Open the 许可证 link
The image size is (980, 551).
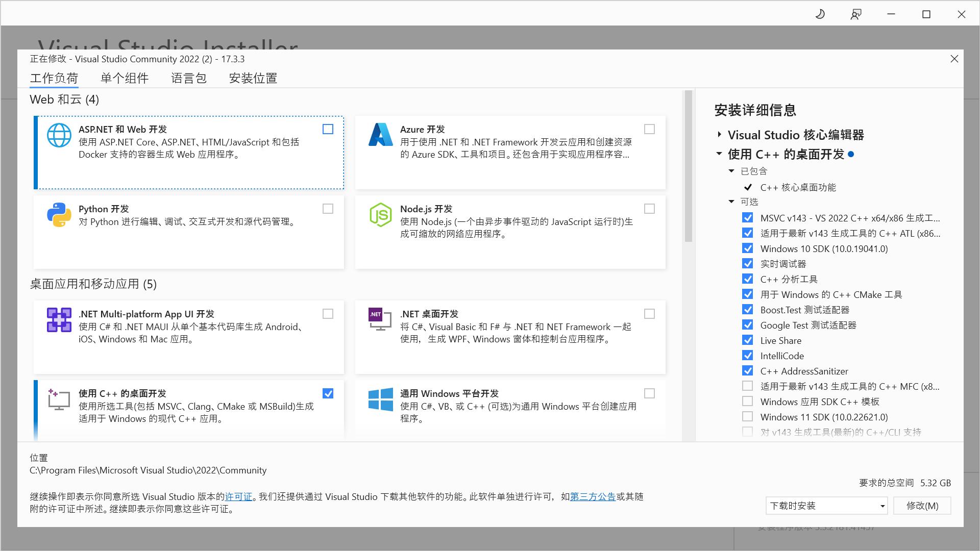pos(238,496)
